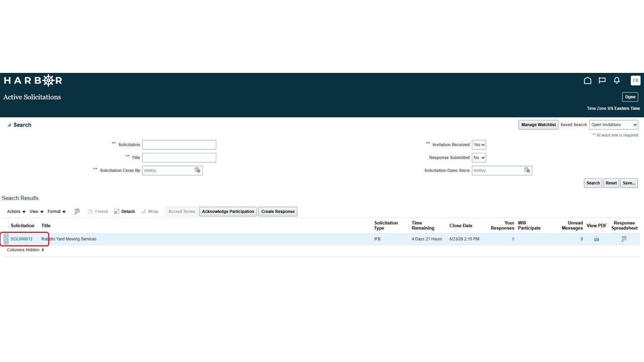Screen dimensions: 644x362
Task: Open the Saved Search dropdown
Action: [614, 125]
